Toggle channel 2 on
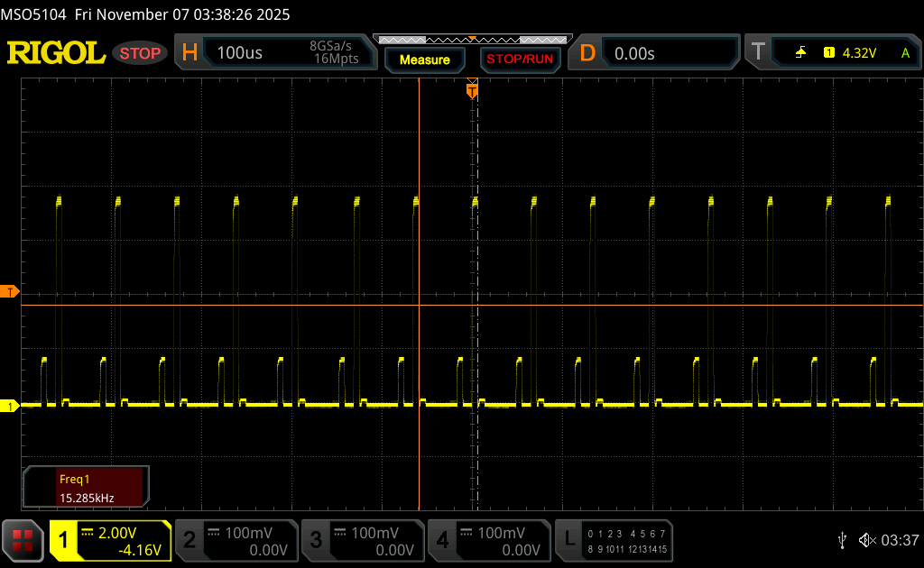This screenshot has width=924, height=568. click(x=236, y=540)
